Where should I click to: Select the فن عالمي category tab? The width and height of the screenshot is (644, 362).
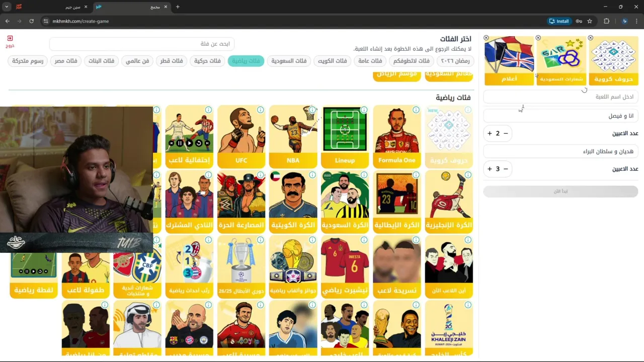[137, 61]
